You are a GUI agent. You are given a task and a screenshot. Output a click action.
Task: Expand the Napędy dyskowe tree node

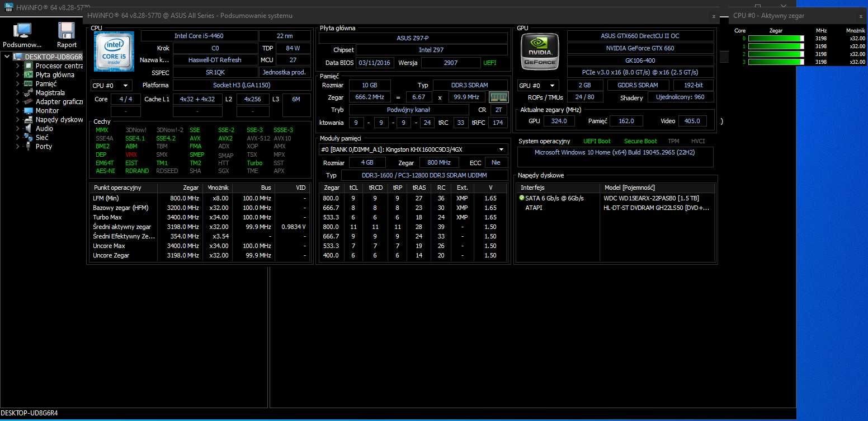[x=18, y=119]
